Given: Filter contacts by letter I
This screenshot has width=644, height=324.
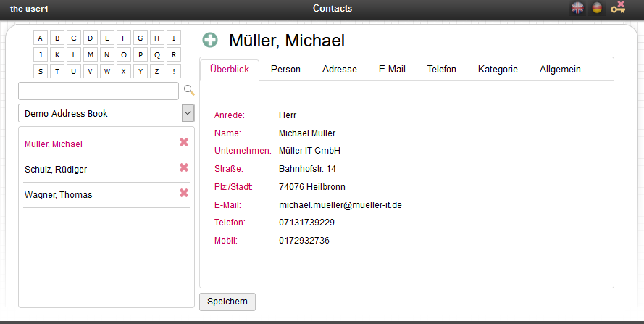Looking at the screenshot, I should [174, 38].
